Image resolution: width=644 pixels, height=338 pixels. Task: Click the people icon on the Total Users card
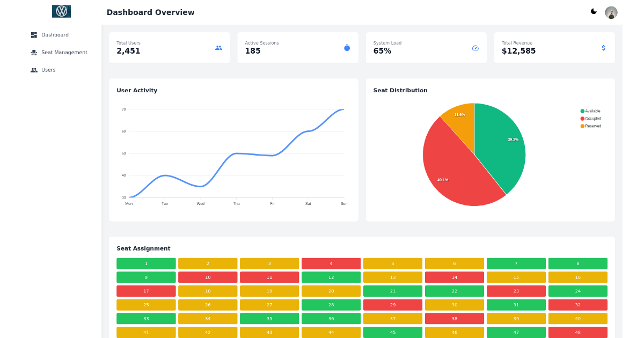(218, 48)
